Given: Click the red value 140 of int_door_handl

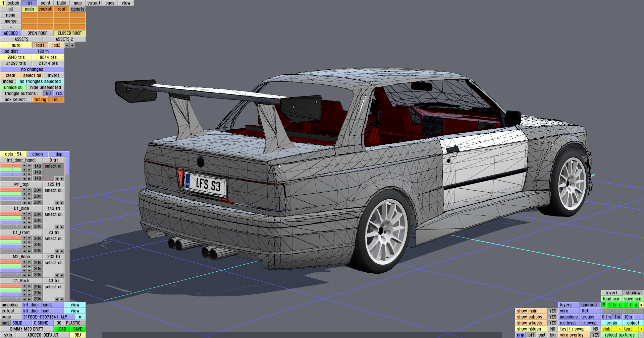Looking at the screenshot, I should (x=38, y=166).
